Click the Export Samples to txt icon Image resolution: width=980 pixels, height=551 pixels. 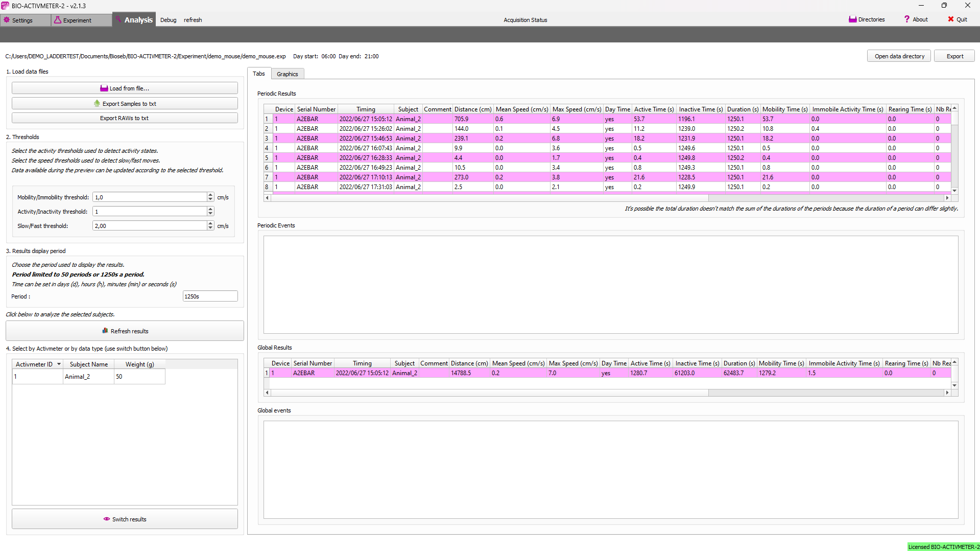[97, 104]
